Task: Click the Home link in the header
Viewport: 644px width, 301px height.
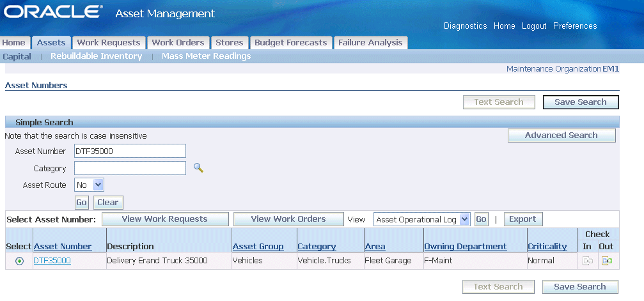Action: tap(505, 26)
